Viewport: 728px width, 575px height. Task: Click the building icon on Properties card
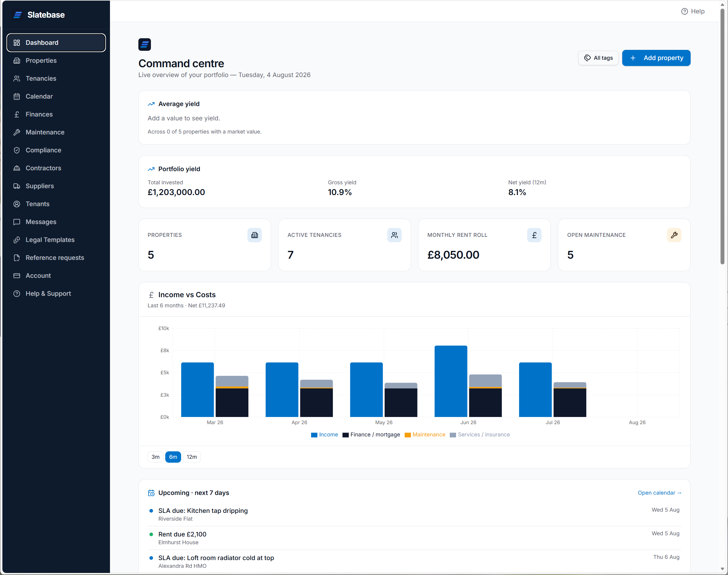coord(255,235)
